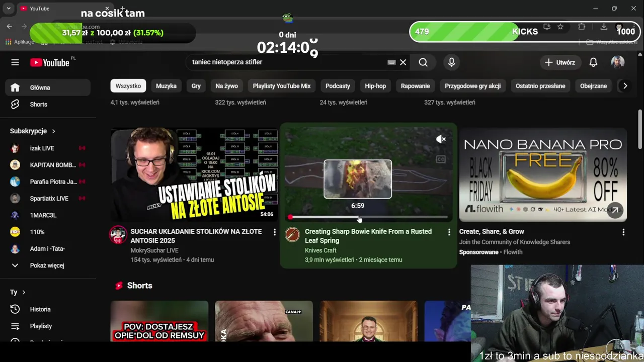This screenshot has width=644, height=362.
Task: Select Przygodowe gry akcji chip
Action: (x=472, y=86)
